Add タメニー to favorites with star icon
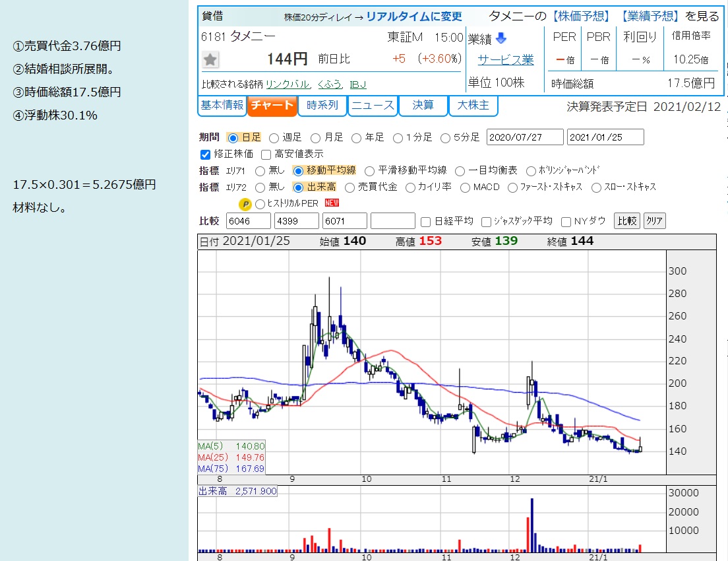The height and width of the screenshot is (561, 728). pyautogui.click(x=210, y=59)
